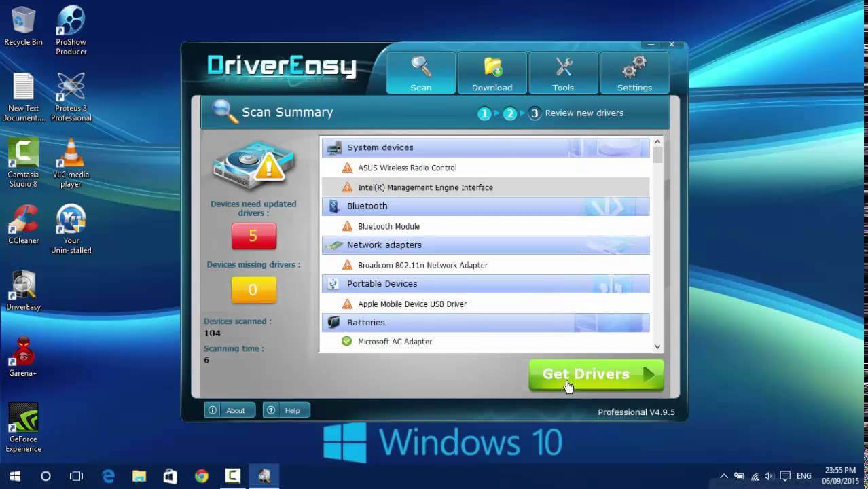868x489 pixels.
Task: Click the About button
Action: 230,410
